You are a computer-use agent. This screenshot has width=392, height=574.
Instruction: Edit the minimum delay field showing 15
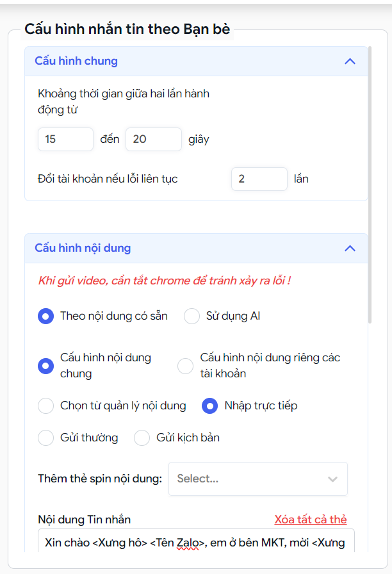click(x=65, y=139)
